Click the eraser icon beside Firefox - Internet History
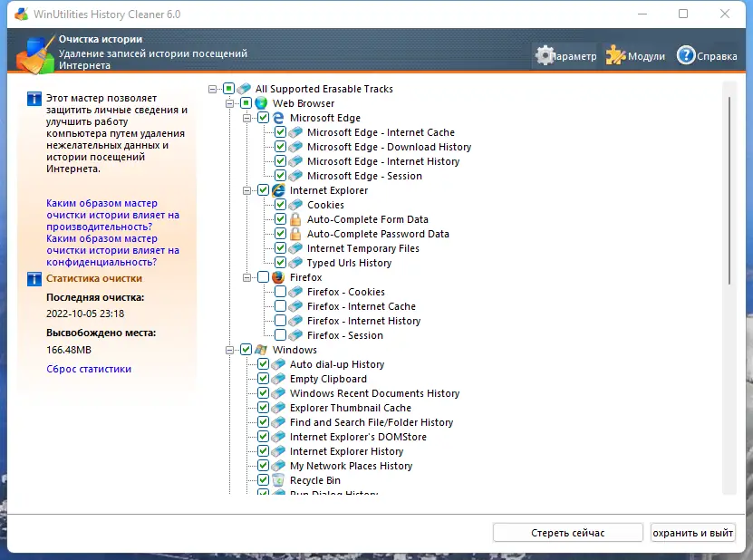Viewport: 753px width, 560px height. [295, 321]
